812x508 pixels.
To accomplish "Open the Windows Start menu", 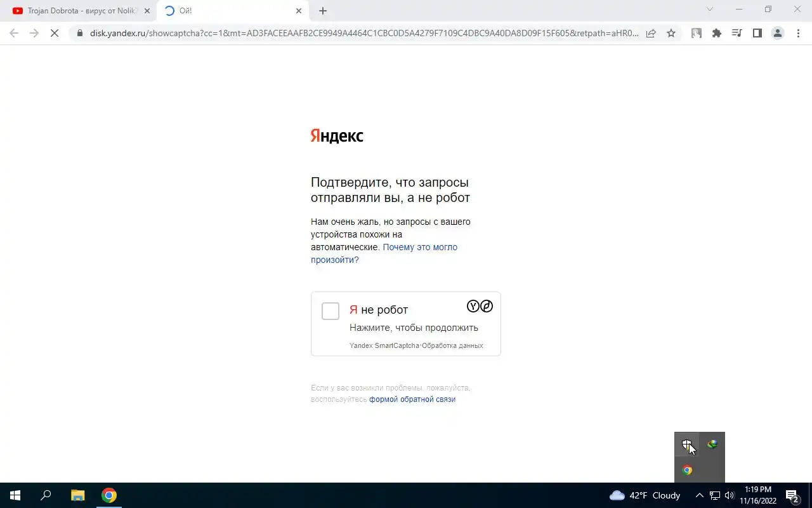I will [15, 495].
